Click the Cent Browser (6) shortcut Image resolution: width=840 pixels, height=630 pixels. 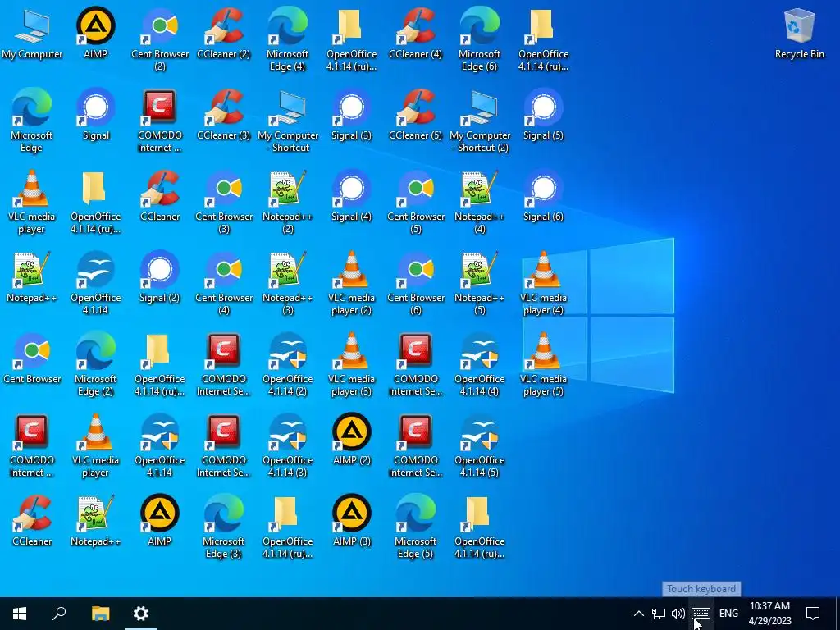415,284
